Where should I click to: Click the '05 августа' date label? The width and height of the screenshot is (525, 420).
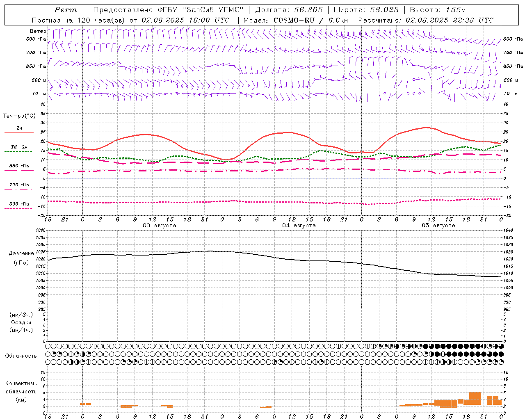tap(438, 226)
